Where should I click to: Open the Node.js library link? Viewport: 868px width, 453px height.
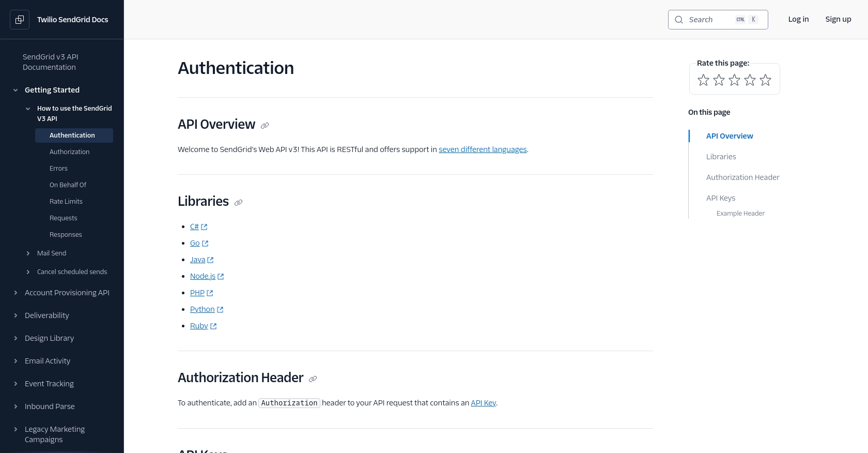point(203,276)
